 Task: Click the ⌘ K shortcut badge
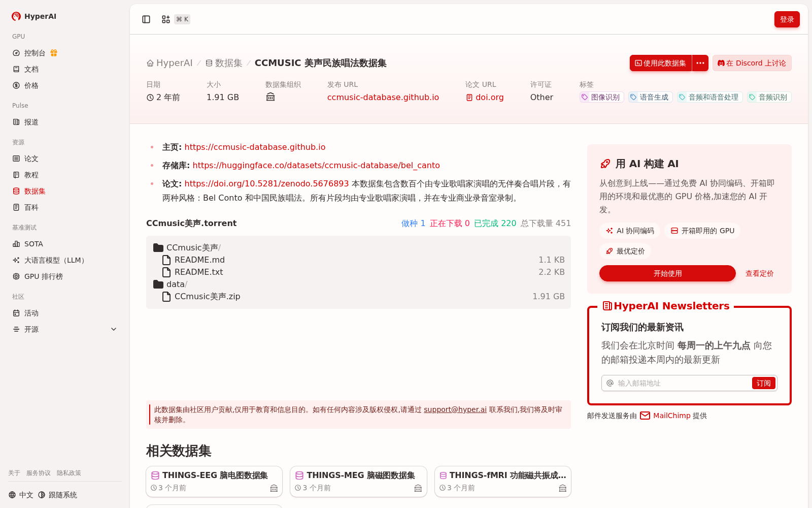tap(182, 19)
